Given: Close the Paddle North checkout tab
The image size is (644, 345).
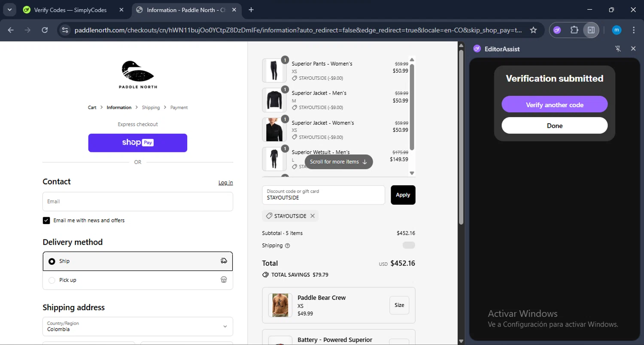Looking at the screenshot, I should coord(234,10).
